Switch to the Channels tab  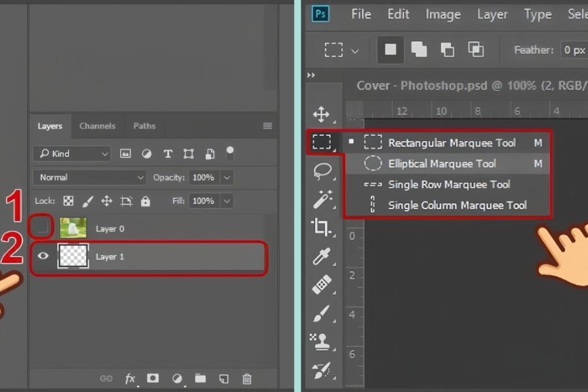click(97, 126)
